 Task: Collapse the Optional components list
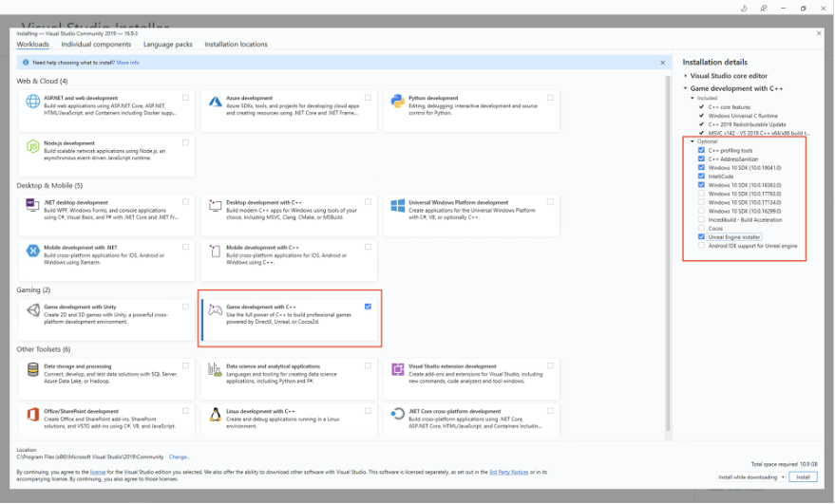click(693, 141)
